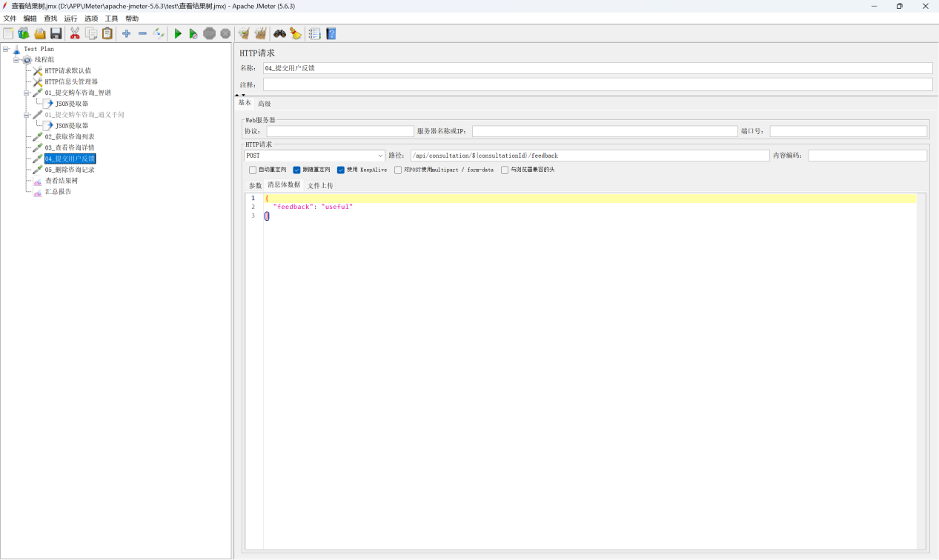Toggle 使用 KeepAlive checkbox
This screenshot has width=939, height=560.
(341, 170)
